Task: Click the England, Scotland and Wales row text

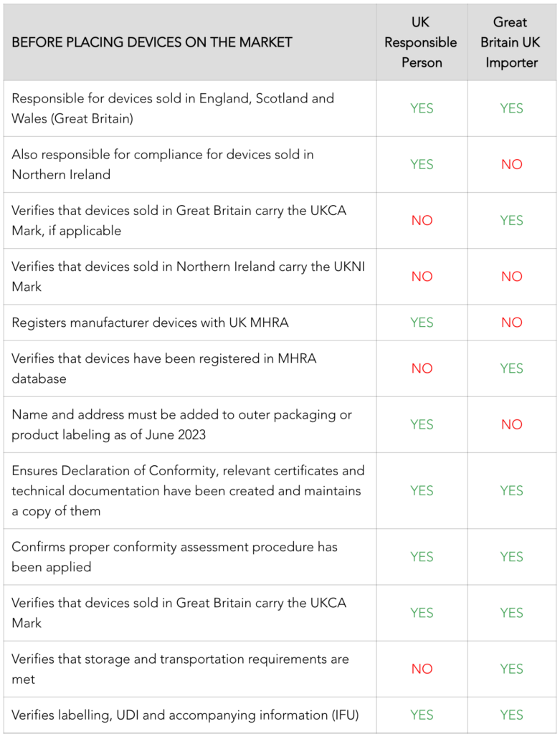Action: 173,108
